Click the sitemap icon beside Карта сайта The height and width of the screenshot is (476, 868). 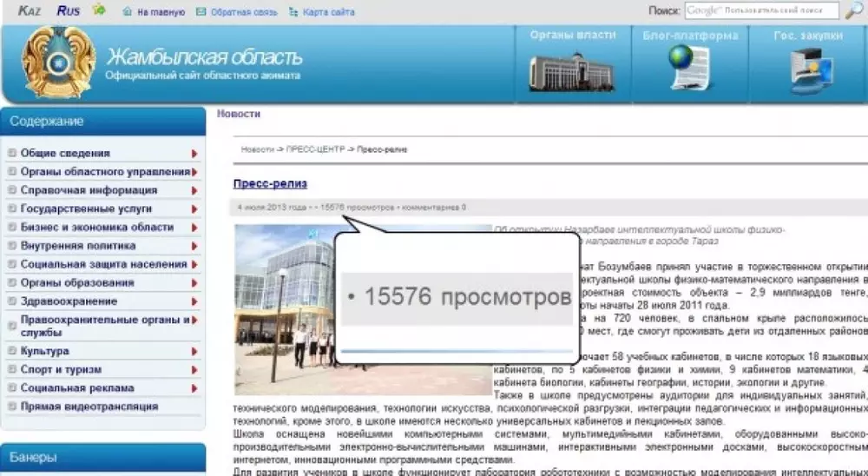(293, 12)
